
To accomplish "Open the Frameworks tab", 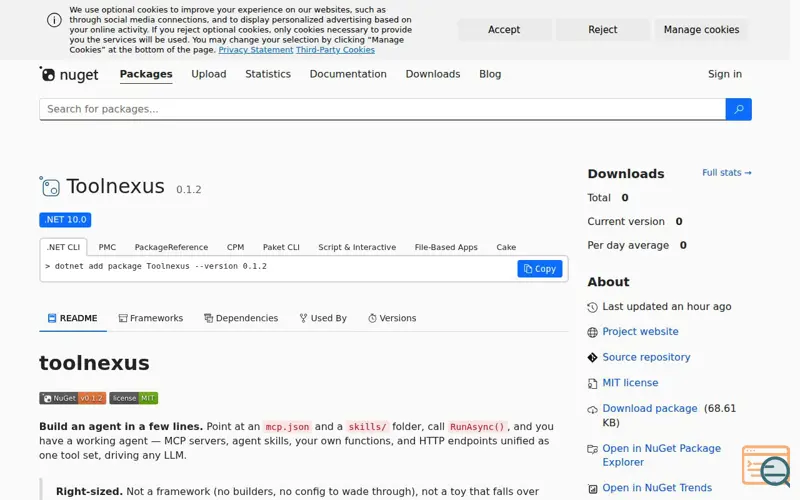I will pos(151,318).
